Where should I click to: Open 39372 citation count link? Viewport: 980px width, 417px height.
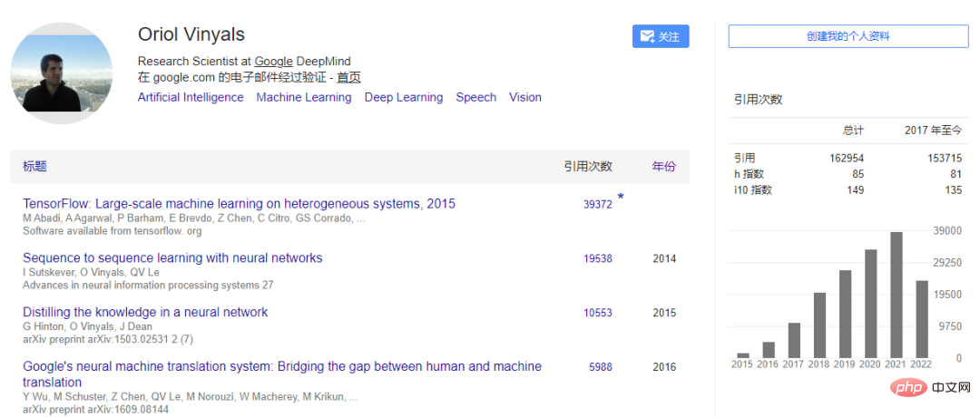(x=598, y=205)
